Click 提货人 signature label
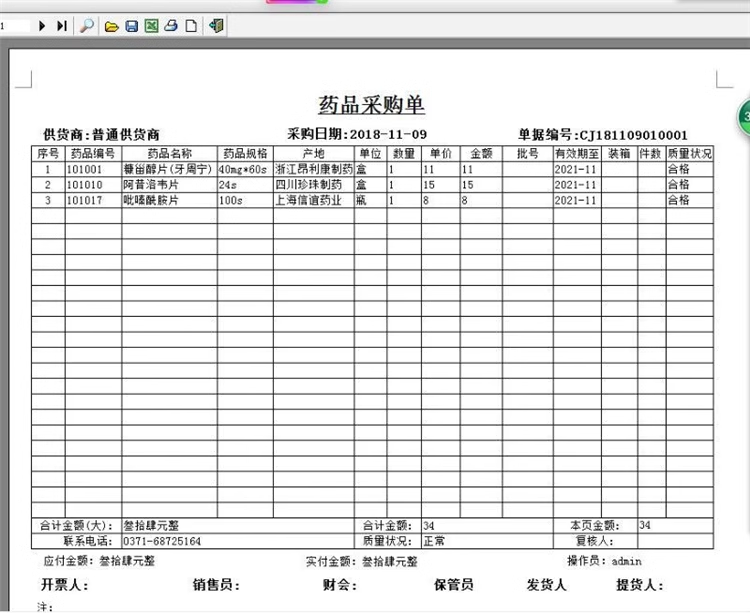This screenshot has height=613, width=750. click(640, 584)
